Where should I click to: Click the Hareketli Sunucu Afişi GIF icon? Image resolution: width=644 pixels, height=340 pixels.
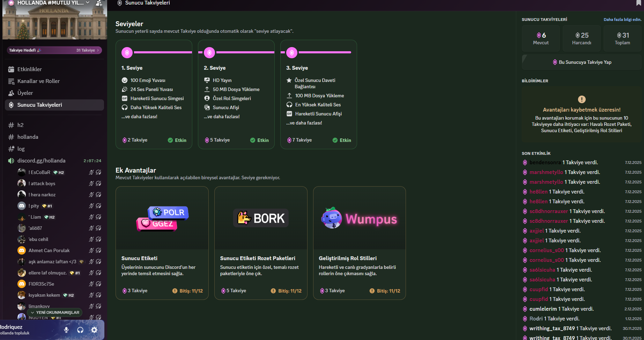[x=289, y=114]
